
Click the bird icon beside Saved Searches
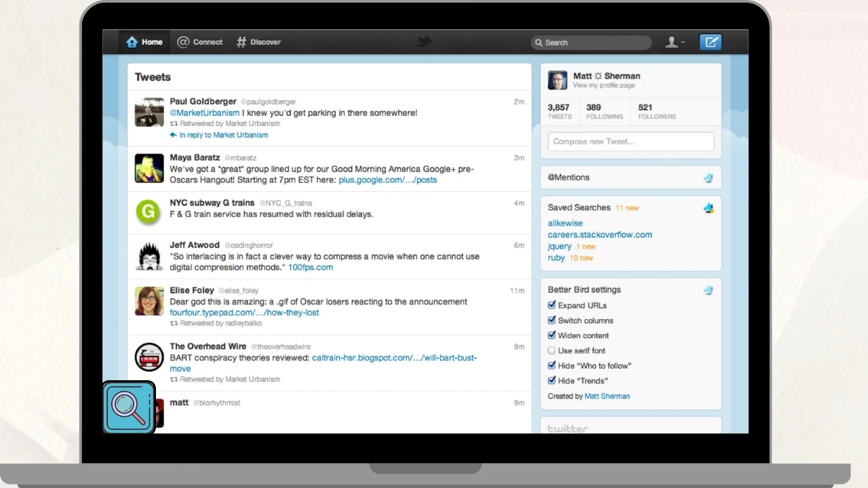708,208
